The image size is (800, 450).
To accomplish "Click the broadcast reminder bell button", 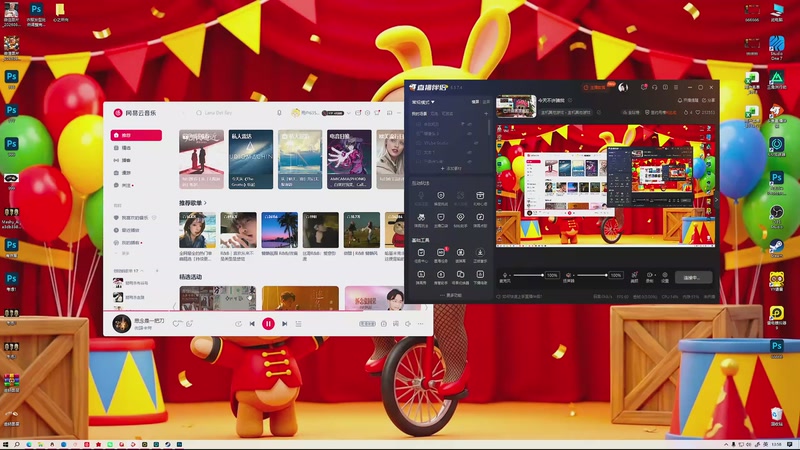I will point(688,101).
